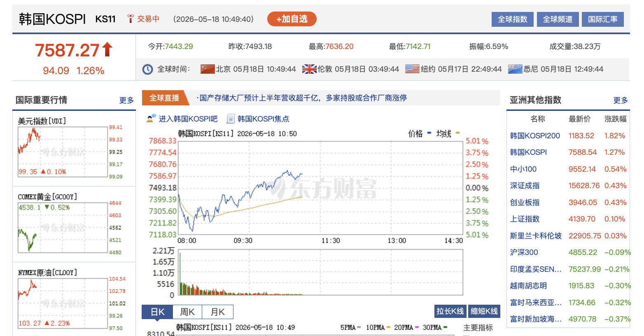Click the 昨收 value 7493.18
This screenshot has height=336, width=644.
click(258, 47)
